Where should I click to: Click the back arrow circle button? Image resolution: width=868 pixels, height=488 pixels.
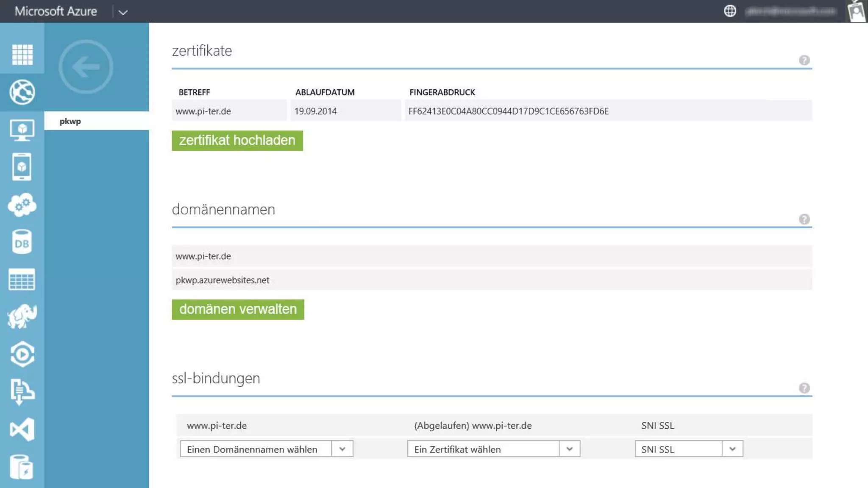pyautogui.click(x=86, y=67)
